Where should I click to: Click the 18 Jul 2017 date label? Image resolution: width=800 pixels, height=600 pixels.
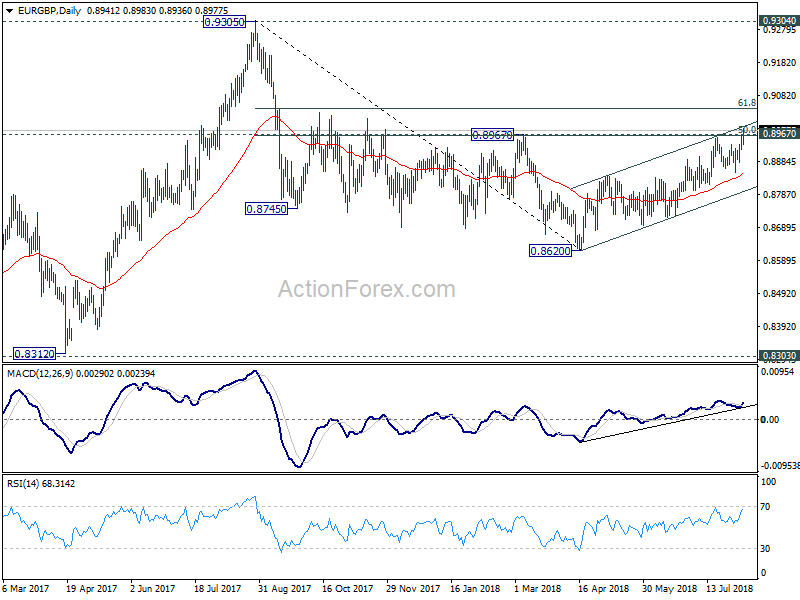(x=217, y=588)
